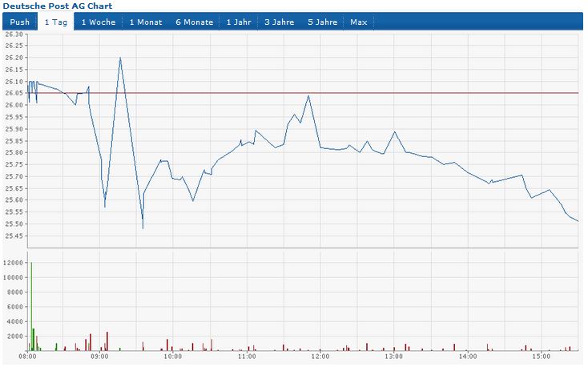The image size is (588, 371).
Task: Show the 6 Monate chart
Action: click(x=194, y=22)
